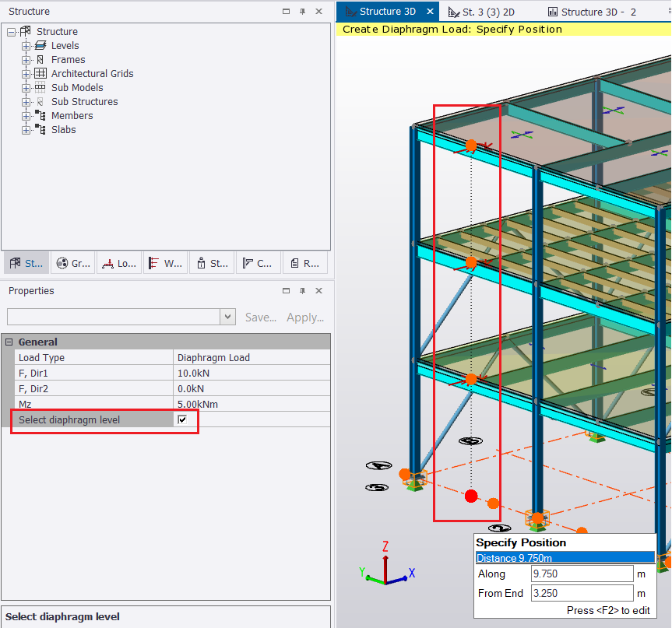Pin the Structure panel
The image size is (672, 628).
[303, 12]
